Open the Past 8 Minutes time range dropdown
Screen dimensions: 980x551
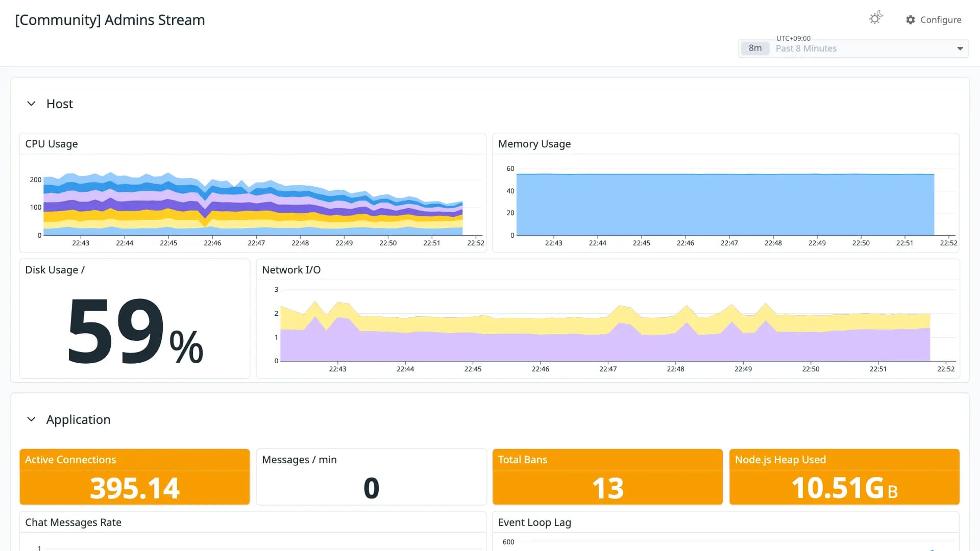click(x=853, y=48)
